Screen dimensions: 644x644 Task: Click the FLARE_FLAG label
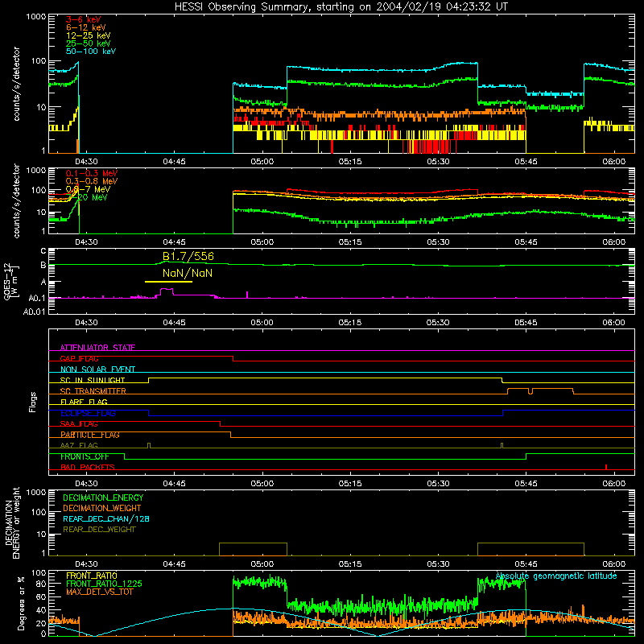click(x=84, y=402)
